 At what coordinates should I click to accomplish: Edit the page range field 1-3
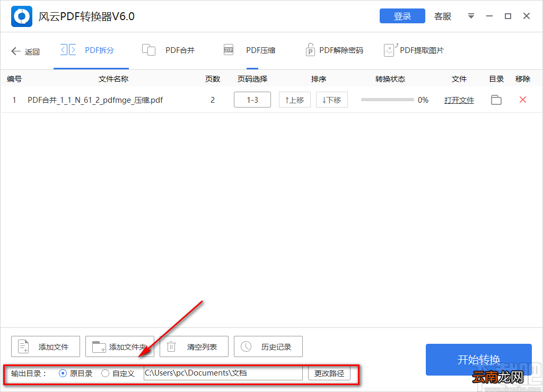[x=252, y=100]
